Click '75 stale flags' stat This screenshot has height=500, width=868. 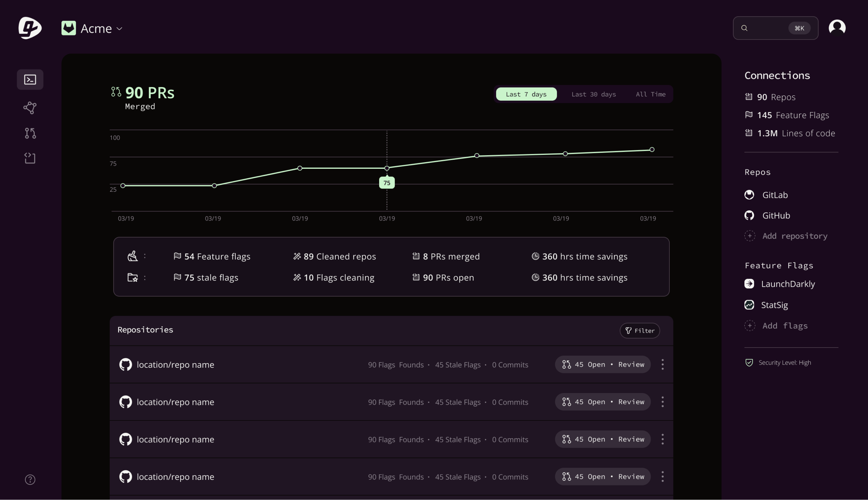coord(206,277)
